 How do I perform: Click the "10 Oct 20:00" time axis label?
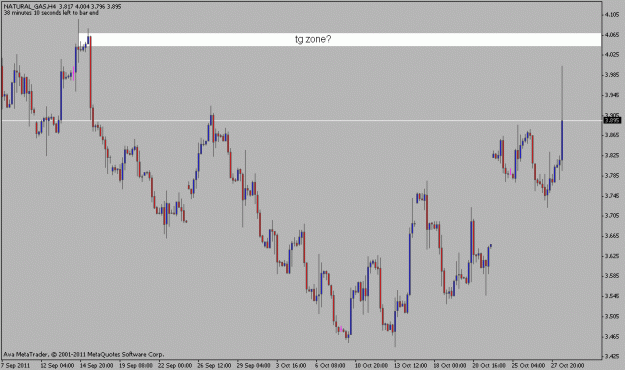pyautogui.click(x=371, y=365)
